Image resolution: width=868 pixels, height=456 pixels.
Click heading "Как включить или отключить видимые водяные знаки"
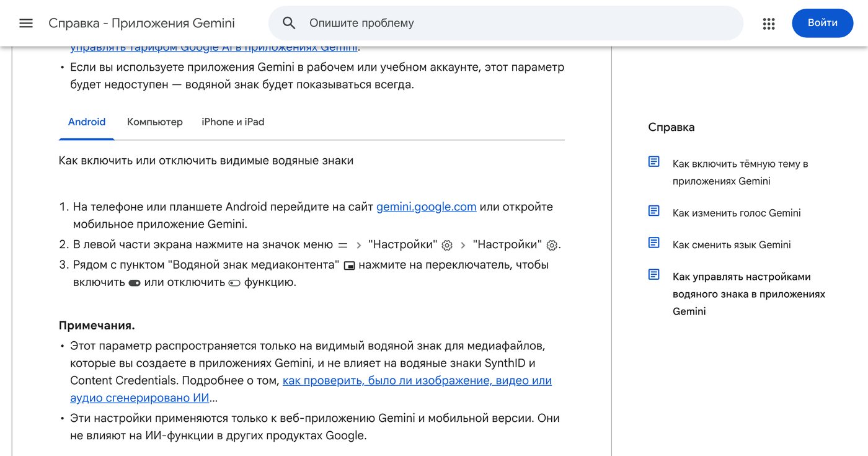click(206, 161)
